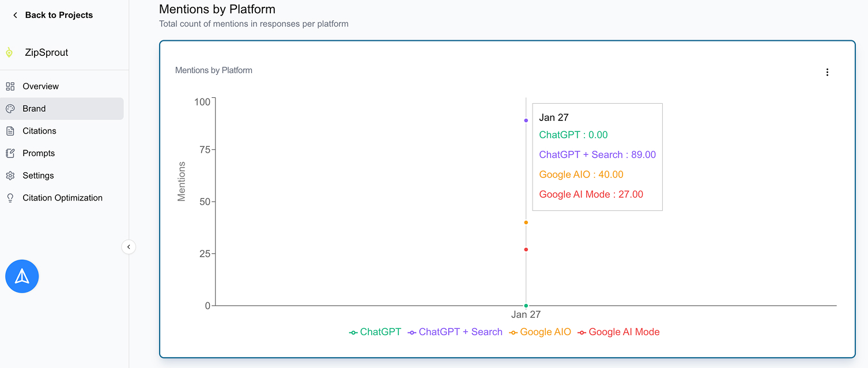Toggle the ChatGPT series in the legend
Screen dimensions: 868x368
coord(375,332)
